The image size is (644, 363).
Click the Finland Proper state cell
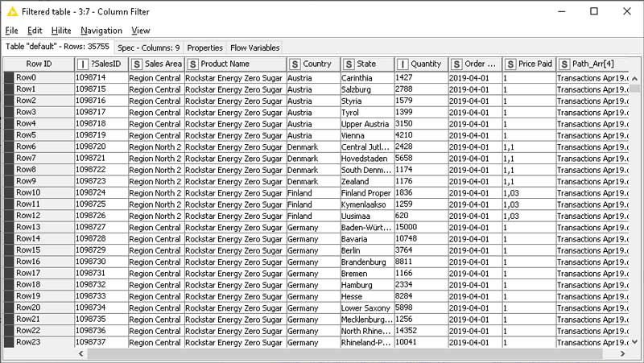[367, 192]
